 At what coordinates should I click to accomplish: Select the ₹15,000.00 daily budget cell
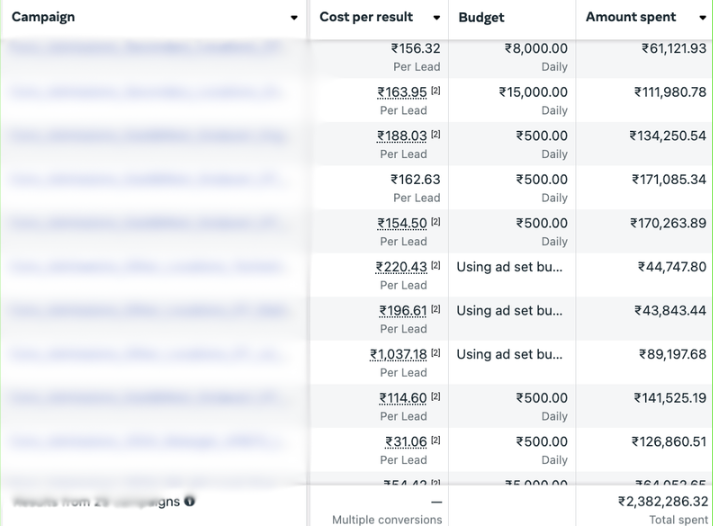click(x=512, y=100)
